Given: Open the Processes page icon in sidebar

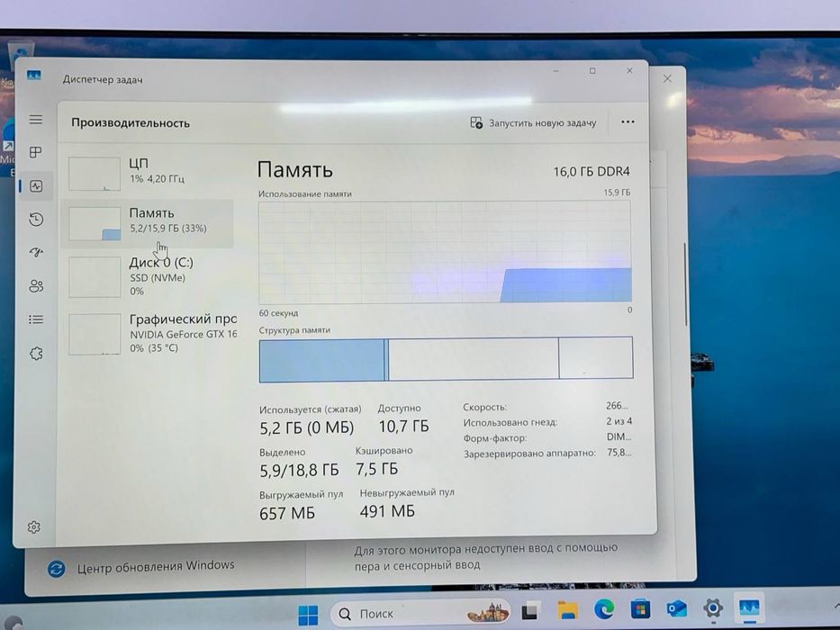Looking at the screenshot, I should click(x=35, y=153).
